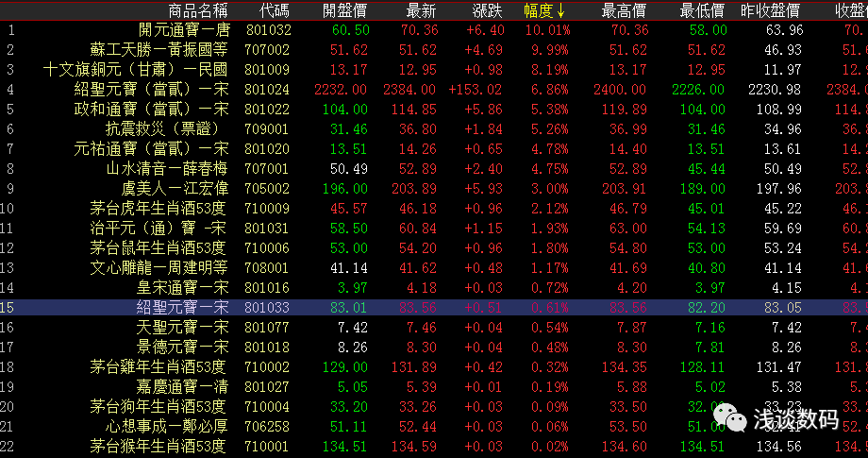Image resolution: width=868 pixels, height=458 pixels.
Task: Click row number 22
Action: (8, 447)
